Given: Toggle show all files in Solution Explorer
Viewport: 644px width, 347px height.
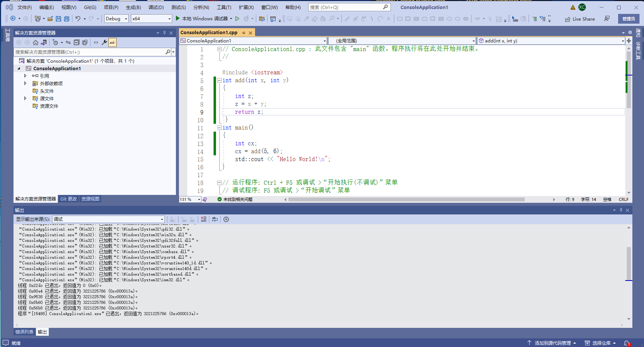Looking at the screenshot, I should 85,42.
